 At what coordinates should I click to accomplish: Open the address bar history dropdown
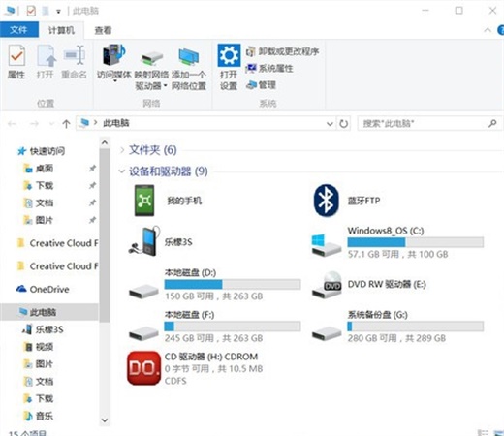click(330, 124)
